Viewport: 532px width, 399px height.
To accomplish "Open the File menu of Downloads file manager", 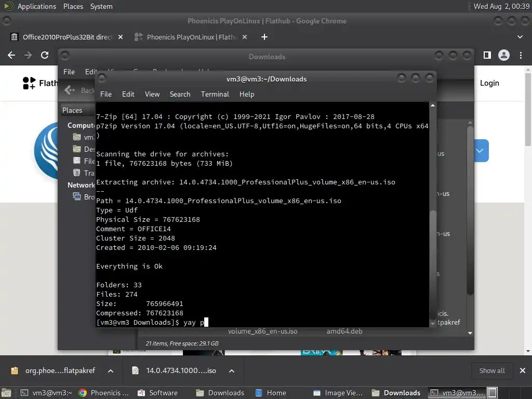I will (x=69, y=72).
